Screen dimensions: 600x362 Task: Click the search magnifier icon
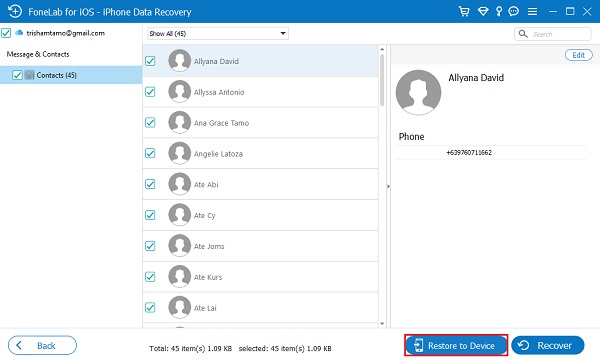coord(523,34)
